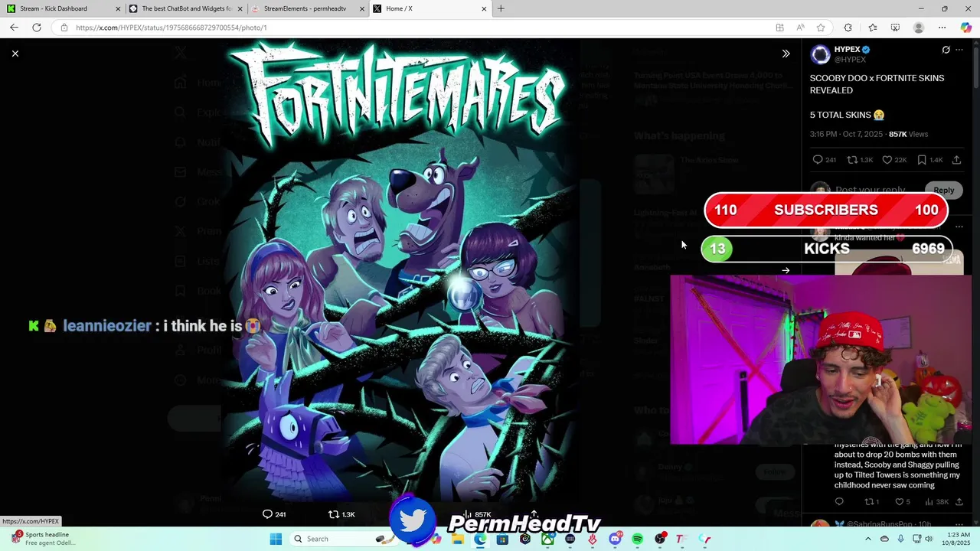Click the repost icon showing 1.3K in post panel
Image resolution: width=980 pixels, height=551 pixels.
coord(851,160)
